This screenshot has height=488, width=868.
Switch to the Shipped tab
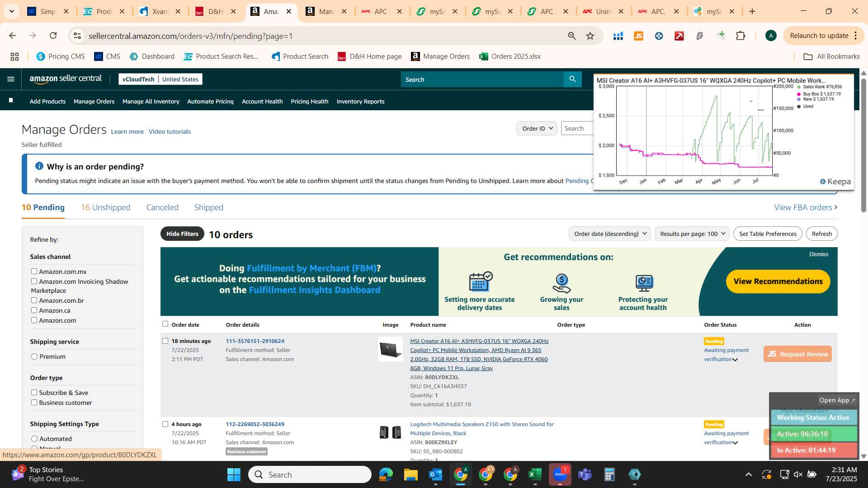(209, 207)
